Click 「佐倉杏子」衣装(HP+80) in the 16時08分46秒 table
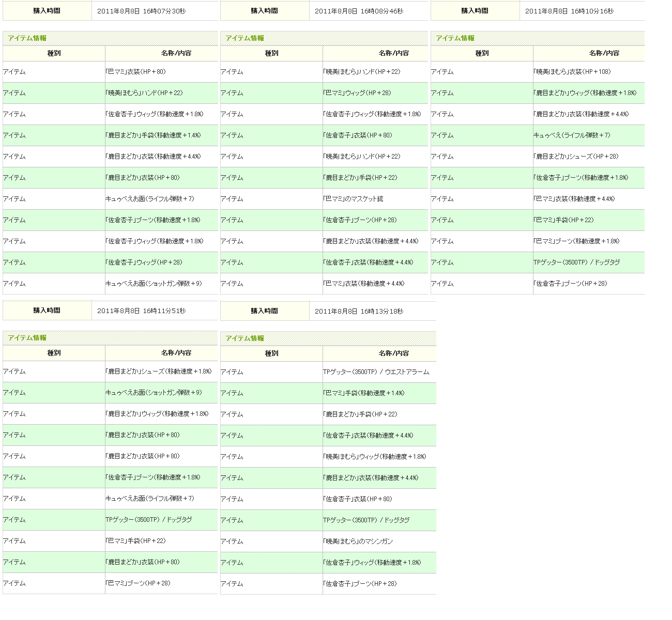Screen dimensions: 672x620 (x=357, y=135)
